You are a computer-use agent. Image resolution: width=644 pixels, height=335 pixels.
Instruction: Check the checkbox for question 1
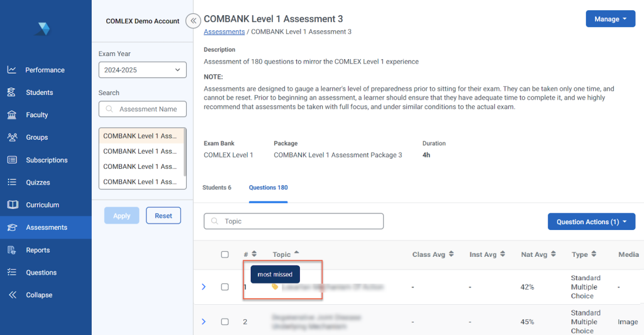(225, 287)
